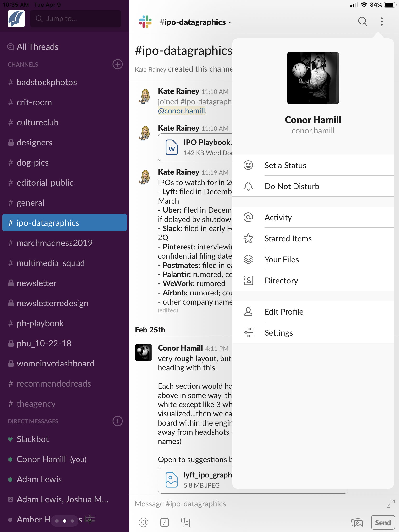Open Activity from the profile menu

point(313,217)
